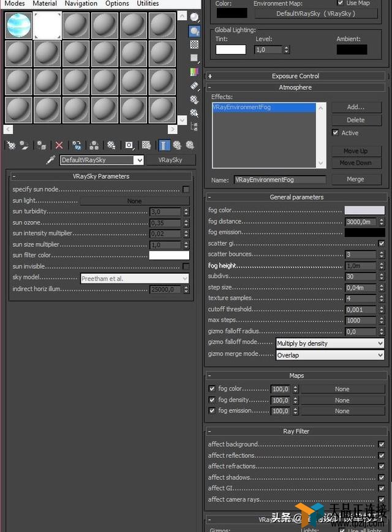Open the Material menu
The image size is (392, 532).
[45, 4]
